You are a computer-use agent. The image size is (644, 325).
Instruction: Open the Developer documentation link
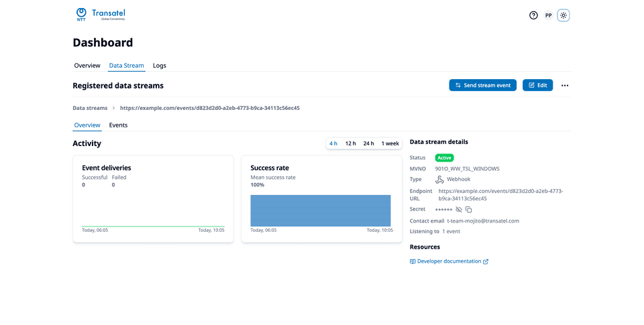tap(449, 261)
